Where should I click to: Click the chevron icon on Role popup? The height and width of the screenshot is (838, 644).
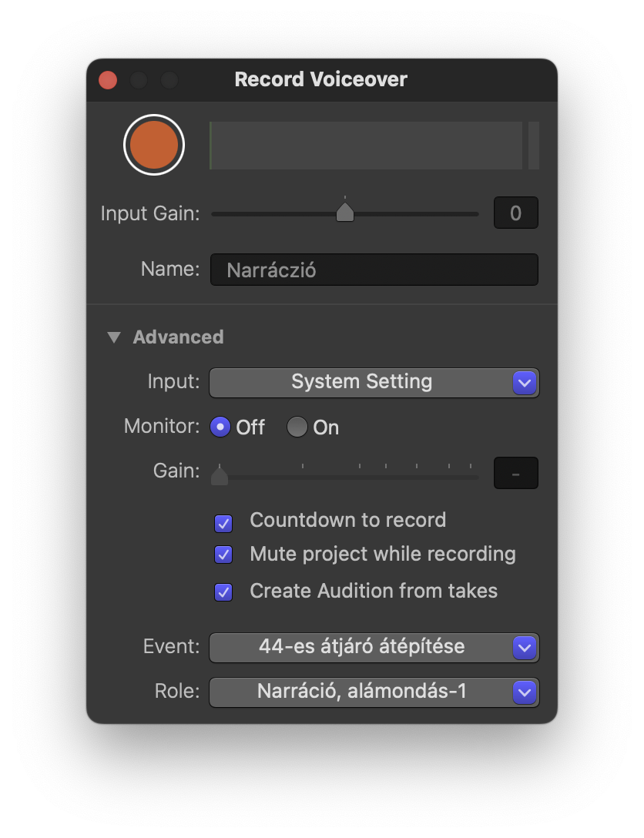coord(525,692)
